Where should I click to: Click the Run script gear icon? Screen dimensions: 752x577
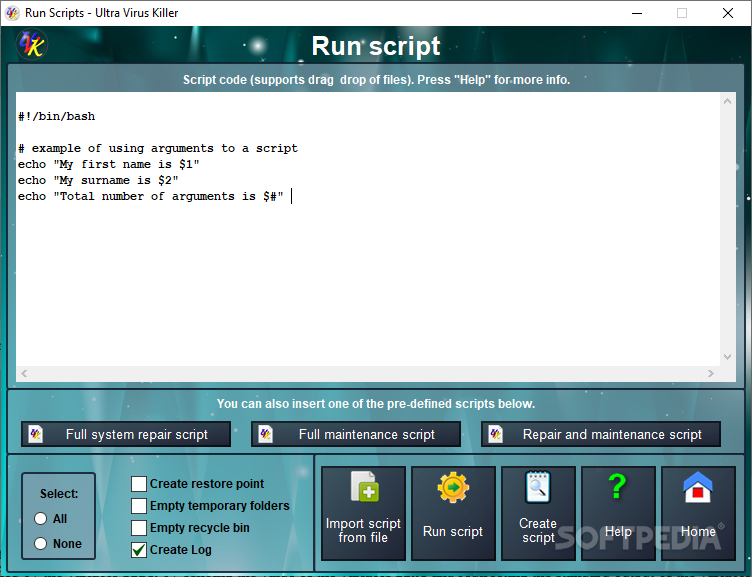click(x=453, y=487)
